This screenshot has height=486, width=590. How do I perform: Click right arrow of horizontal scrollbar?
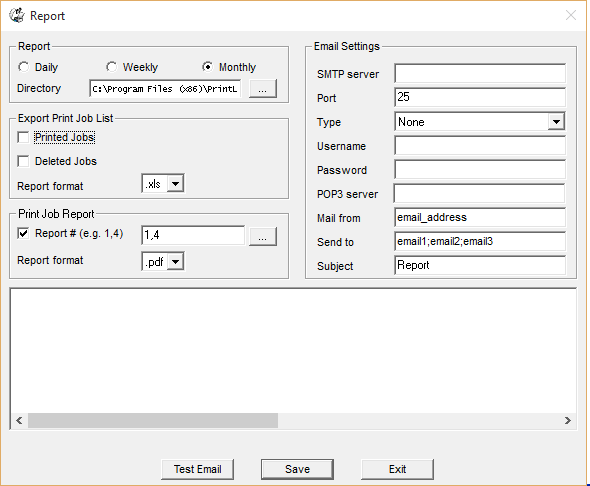point(568,420)
